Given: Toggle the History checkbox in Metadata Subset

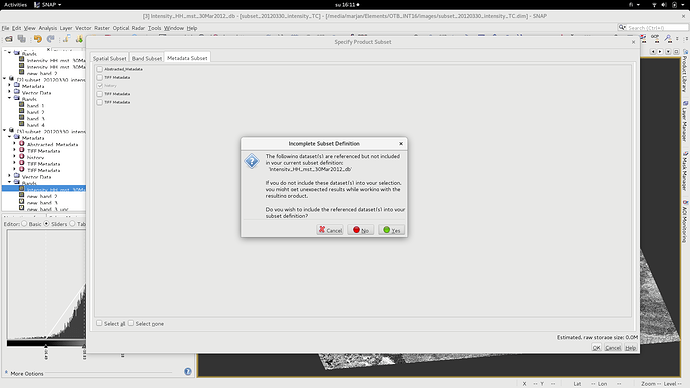Looking at the screenshot, I should (99, 85).
